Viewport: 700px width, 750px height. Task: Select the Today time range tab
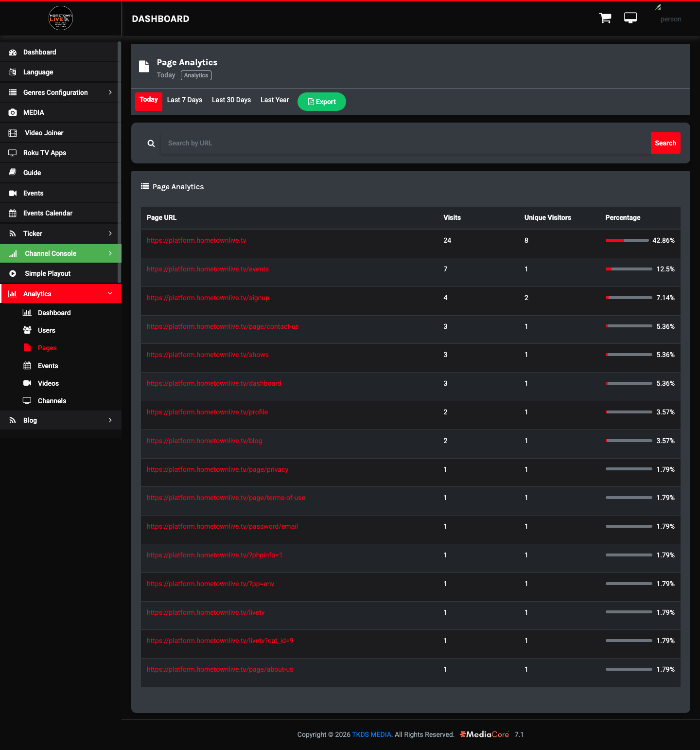[149, 101]
